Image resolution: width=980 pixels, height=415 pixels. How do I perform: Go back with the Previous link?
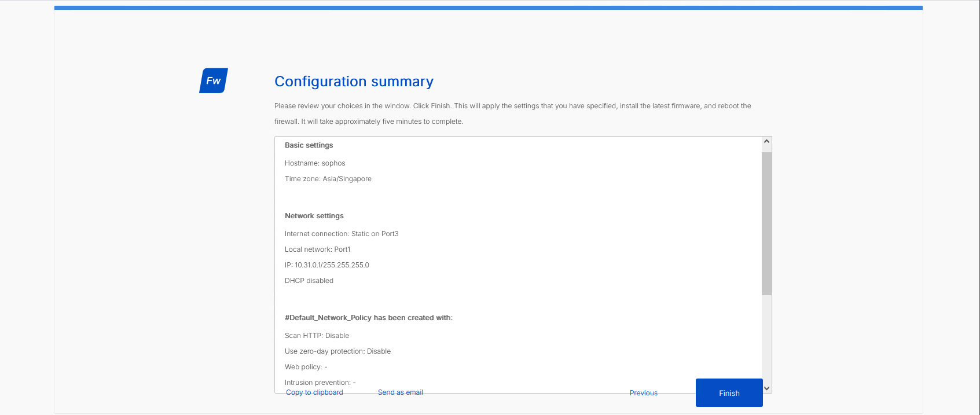[644, 393]
